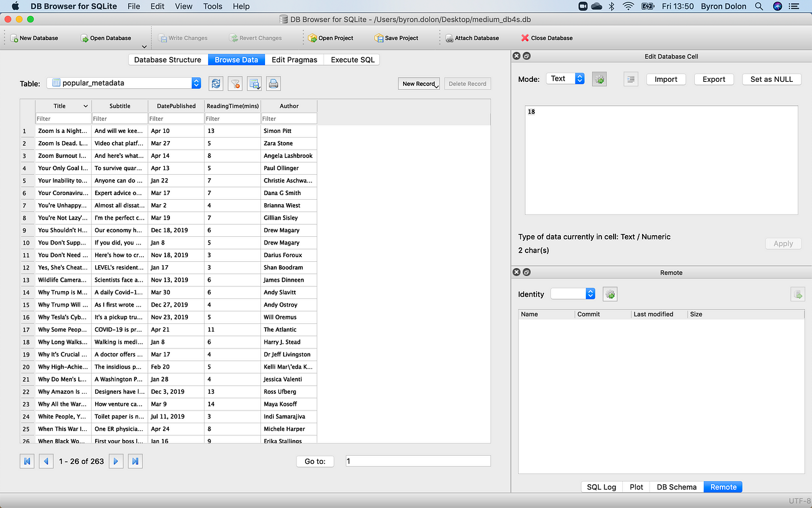Screen dimensions: 812x508
Task: Refresh the table data icon
Action: [216, 84]
